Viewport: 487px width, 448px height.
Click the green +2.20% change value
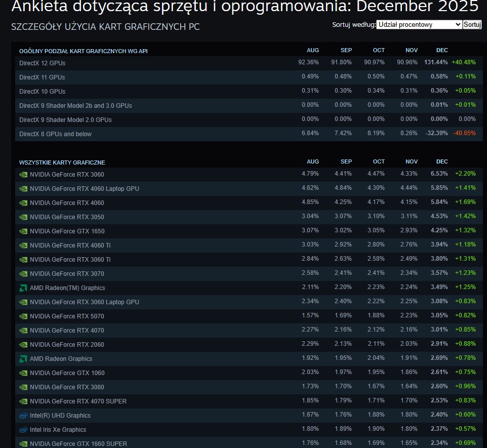[466, 174]
